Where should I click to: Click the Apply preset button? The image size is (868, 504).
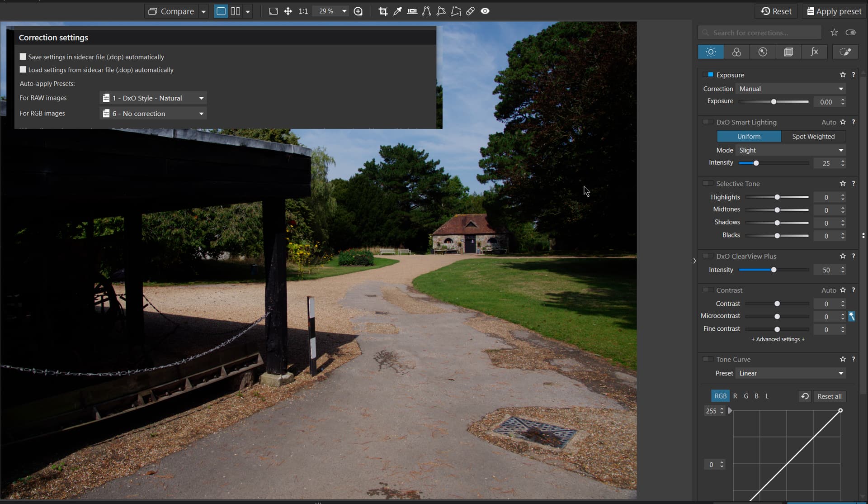tap(834, 11)
